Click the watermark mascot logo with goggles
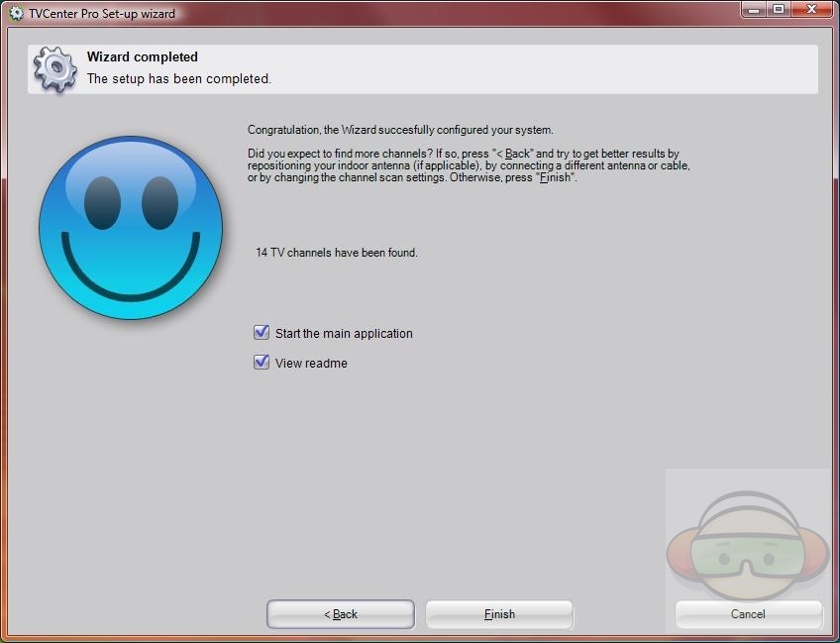Viewport: 840px width, 643px height. 748,542
